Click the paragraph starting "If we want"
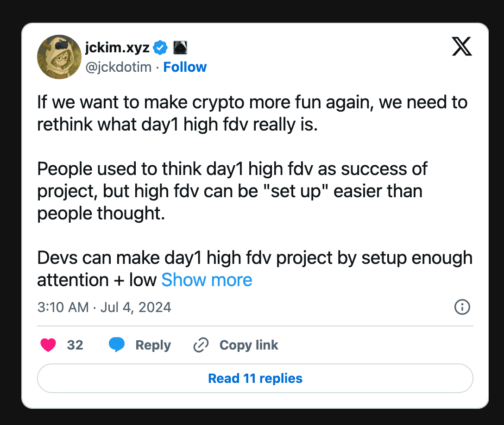Image resolution: width=504 pixels, height=425 pixels. click(252, 114)
